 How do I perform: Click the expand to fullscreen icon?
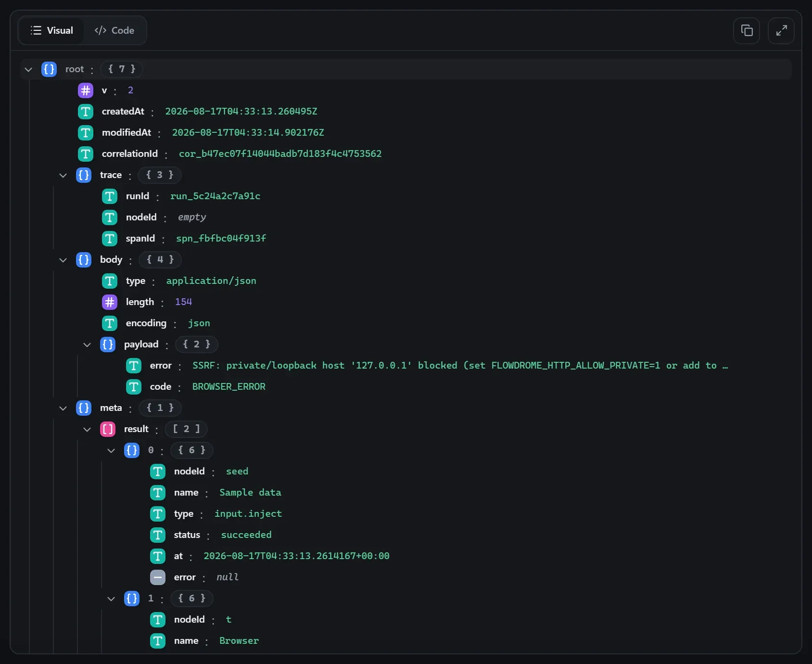[x=781, y=31]
